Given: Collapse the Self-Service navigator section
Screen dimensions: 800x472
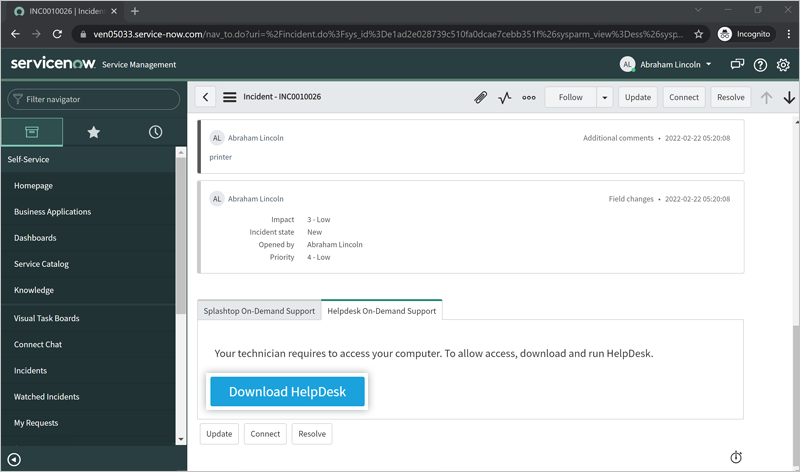Looking at the screenshot, I should tap(29, 159).
